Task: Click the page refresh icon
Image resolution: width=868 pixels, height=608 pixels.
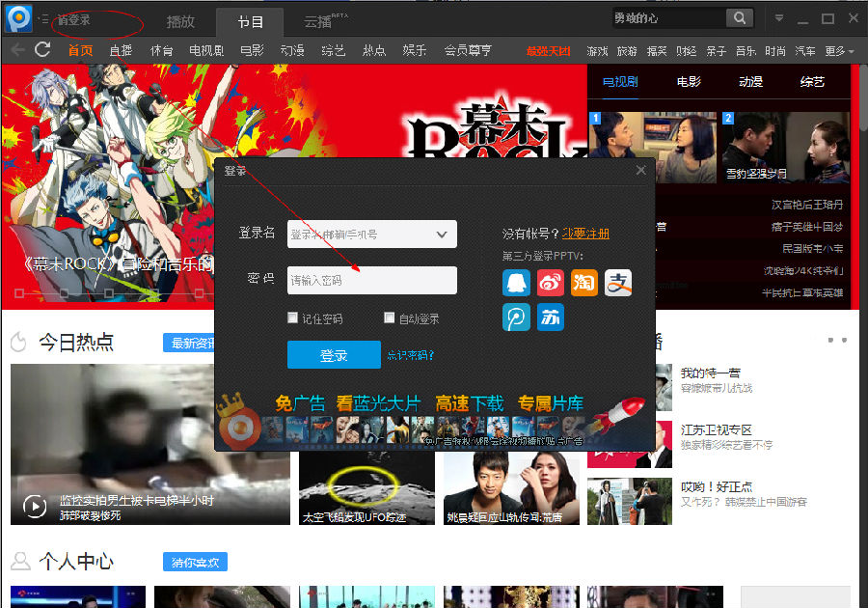Action: tap(41, 50)
